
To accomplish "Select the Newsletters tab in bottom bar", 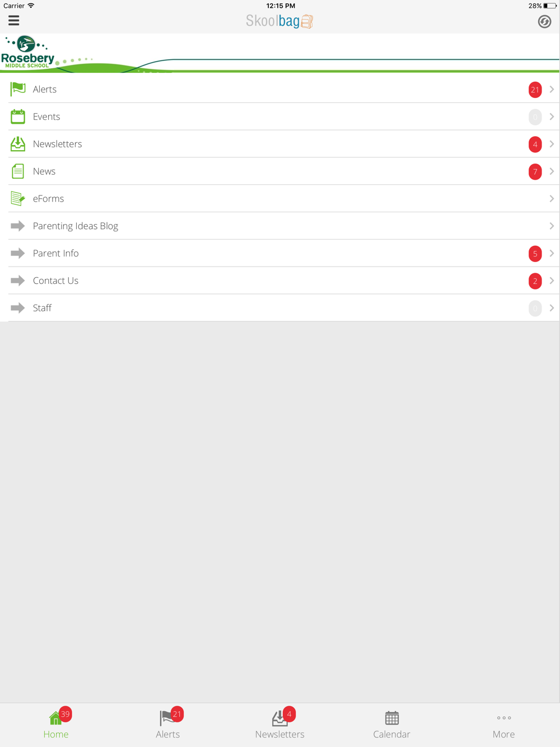I will tap(280, 725).
